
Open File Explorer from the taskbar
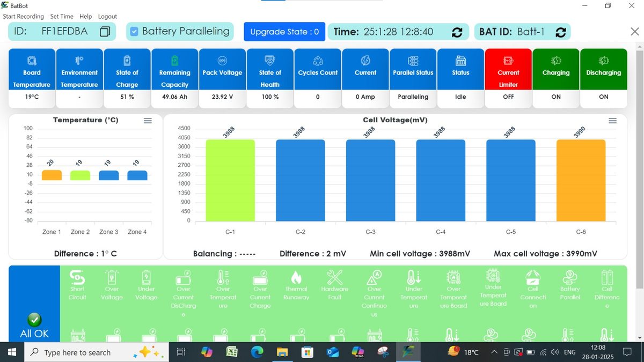click(x=282, y=352)
